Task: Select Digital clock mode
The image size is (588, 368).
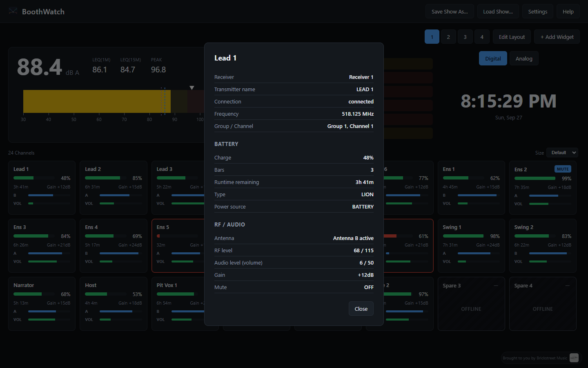Action: (x=493, y=58)
